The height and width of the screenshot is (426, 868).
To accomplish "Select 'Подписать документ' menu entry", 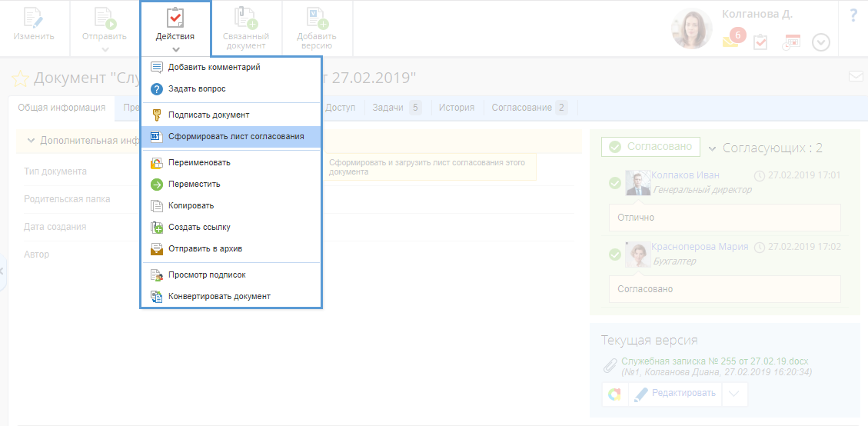I will (208, 115).
